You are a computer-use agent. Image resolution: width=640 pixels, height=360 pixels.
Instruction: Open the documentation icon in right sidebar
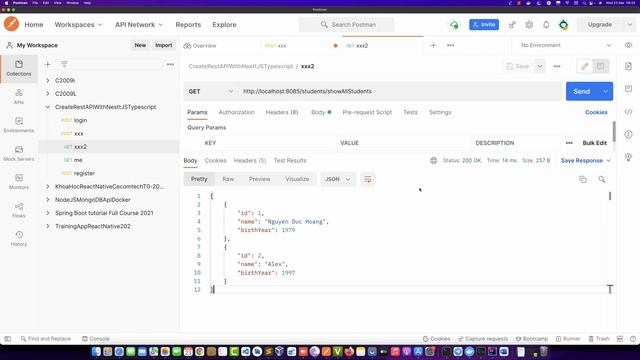628,66
